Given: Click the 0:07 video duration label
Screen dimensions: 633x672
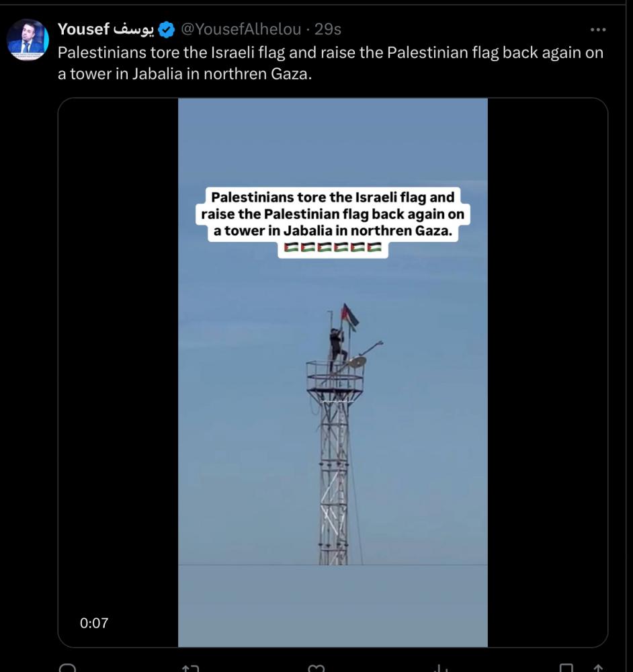Looking at the screenshot, I should coord(94,623).
